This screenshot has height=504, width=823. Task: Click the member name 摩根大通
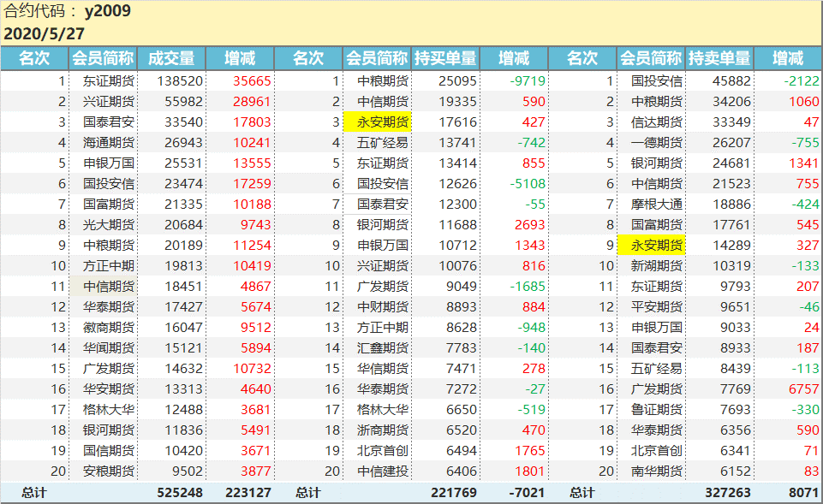[657, 205]
